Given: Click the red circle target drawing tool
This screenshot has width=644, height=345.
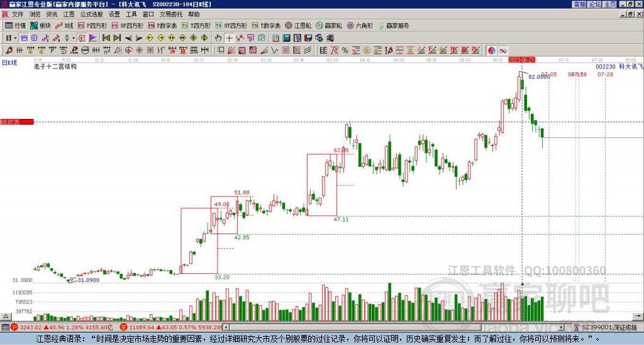Looking at the screenshot, I should coord(128,50).
